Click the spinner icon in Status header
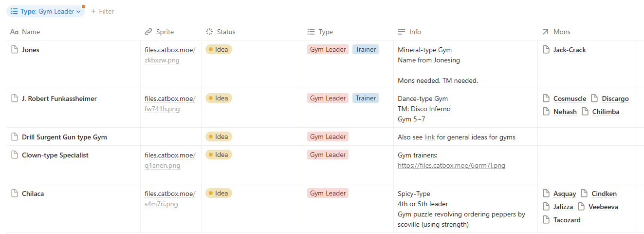 pyautogui.click(x=209, y=32)
